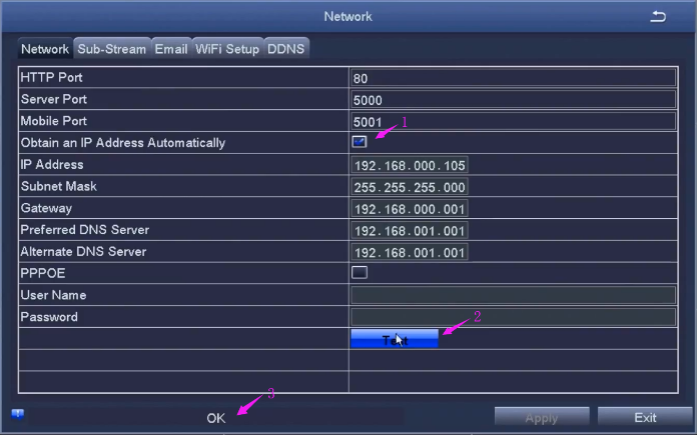697x435 pixels.
Task: Select the Network tab
Action: (45, 49)
